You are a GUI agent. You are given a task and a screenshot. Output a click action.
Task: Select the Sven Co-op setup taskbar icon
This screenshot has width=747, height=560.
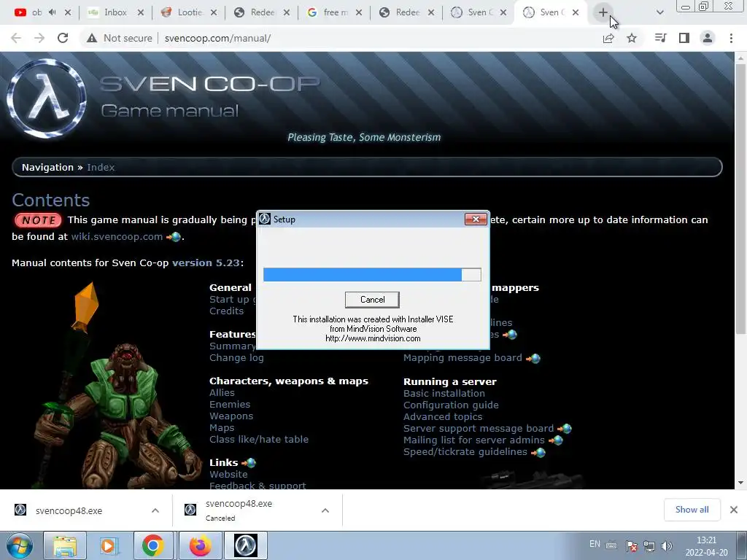[x=245, y=545]
